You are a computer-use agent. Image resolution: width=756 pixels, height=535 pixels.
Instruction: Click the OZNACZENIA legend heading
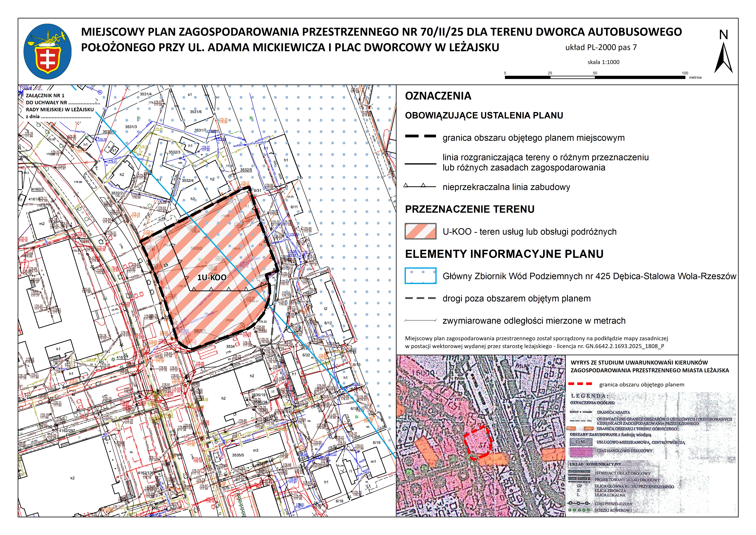[438, 96]
